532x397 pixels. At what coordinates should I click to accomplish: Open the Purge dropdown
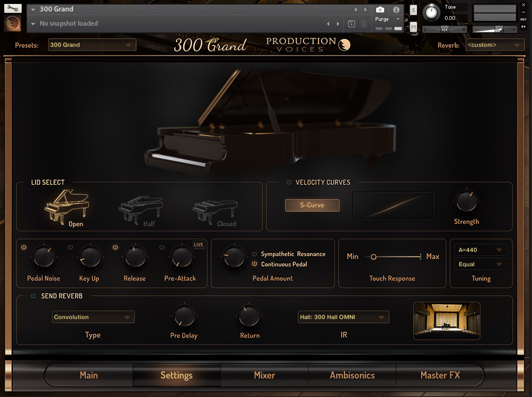(x=387, y=19)
